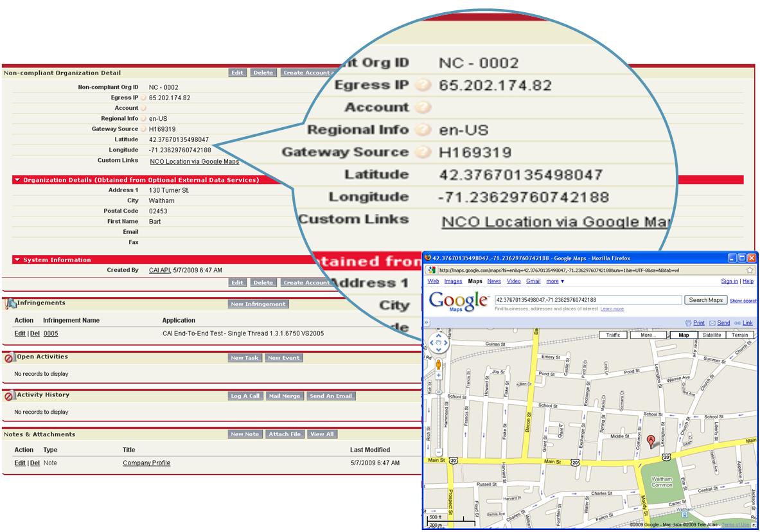Screen dimensions: 760x532
Task: Open the Images link in Google bar
Action: point(453,281)
